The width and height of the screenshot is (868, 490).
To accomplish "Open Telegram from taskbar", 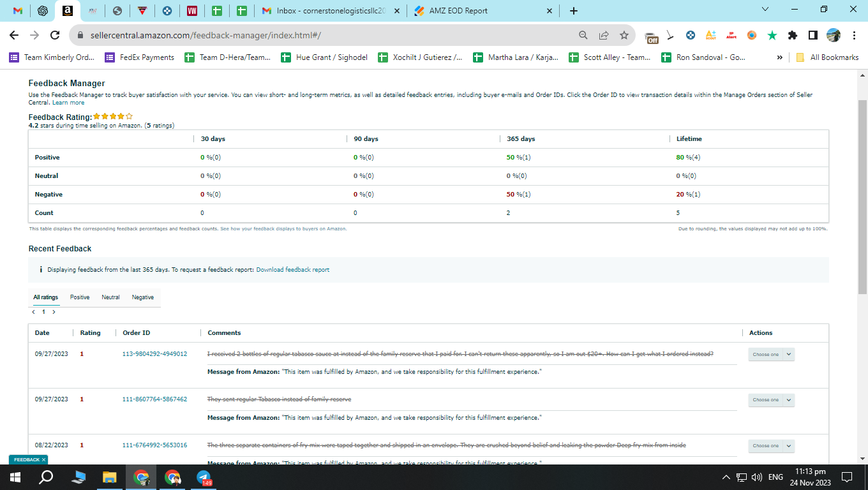I will coord(204,477).
